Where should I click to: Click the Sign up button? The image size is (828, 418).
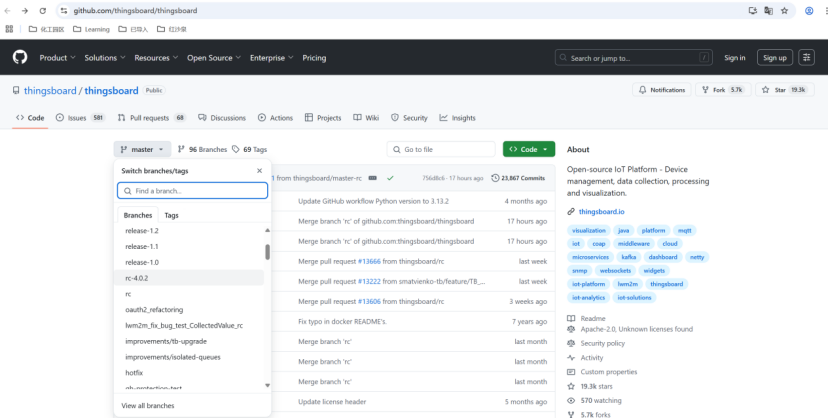pyautogui.click(x=775, y=58)
